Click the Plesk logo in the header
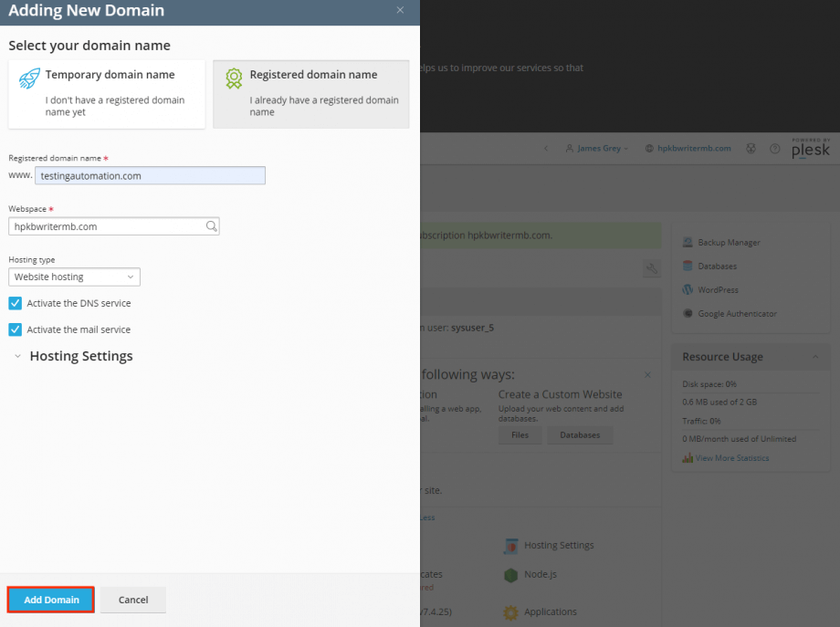The width and height of the screenshot is (840, 627). 810,148
